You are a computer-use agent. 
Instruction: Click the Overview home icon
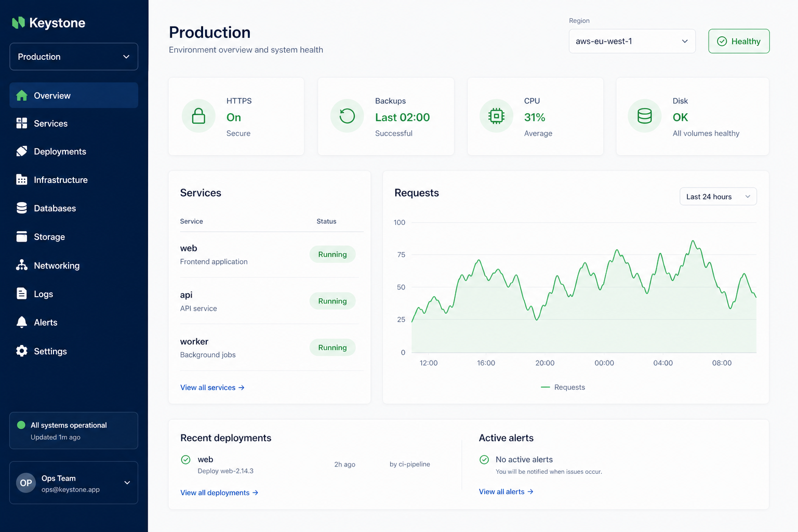[22, 96]
